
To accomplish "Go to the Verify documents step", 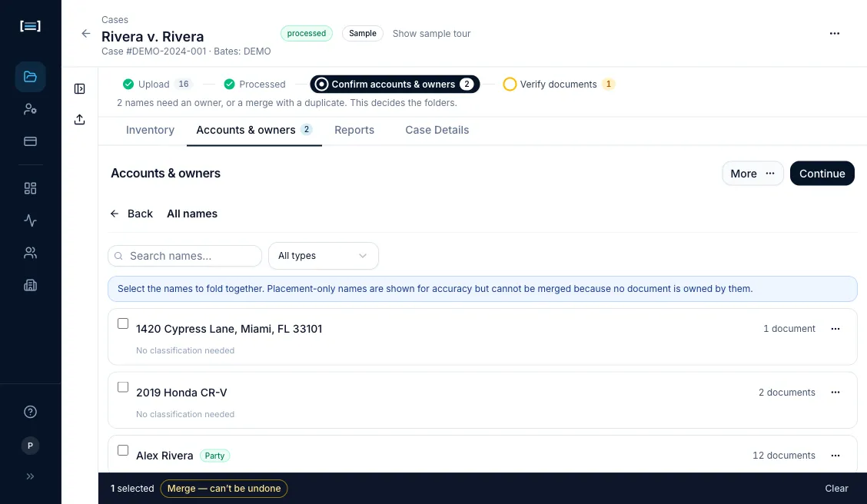I will pyautogui.click(x=559, y=84).
